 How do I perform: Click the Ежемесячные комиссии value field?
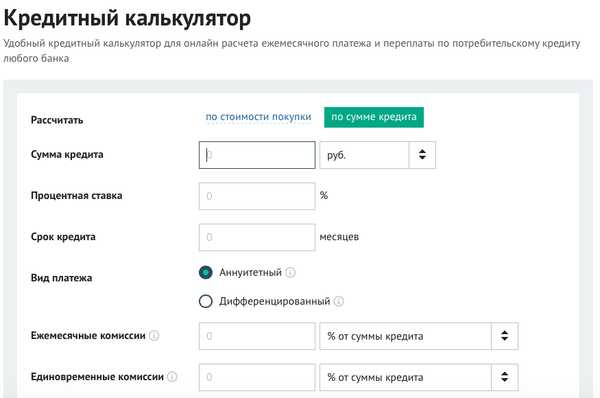point(257,336)
